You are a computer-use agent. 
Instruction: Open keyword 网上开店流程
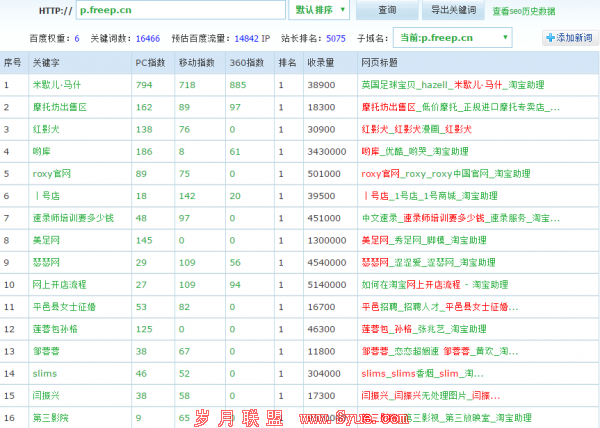point(59,285)
